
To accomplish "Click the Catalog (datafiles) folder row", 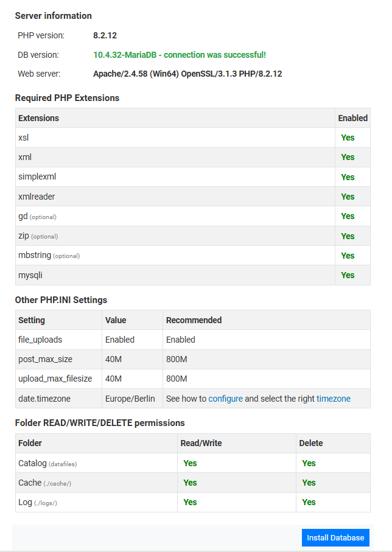I will [x=47, y=463].
